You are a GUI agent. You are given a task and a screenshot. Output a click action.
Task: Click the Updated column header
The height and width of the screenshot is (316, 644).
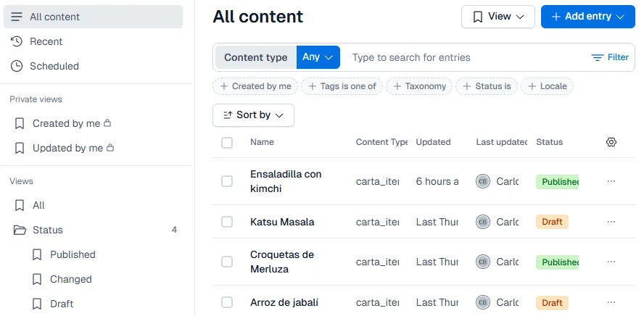[x=433, y=142]
